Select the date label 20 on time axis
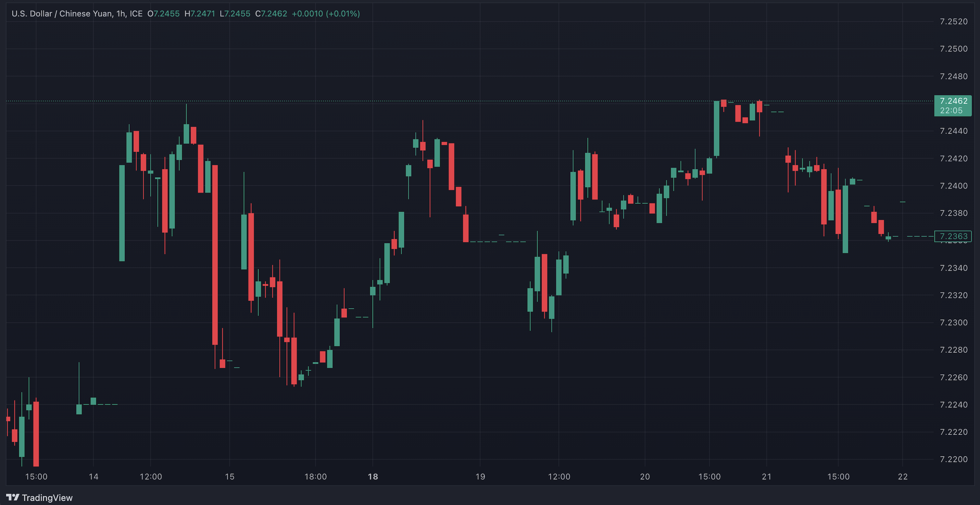This screenshot has height=505, width=980. tap(645, 477)
